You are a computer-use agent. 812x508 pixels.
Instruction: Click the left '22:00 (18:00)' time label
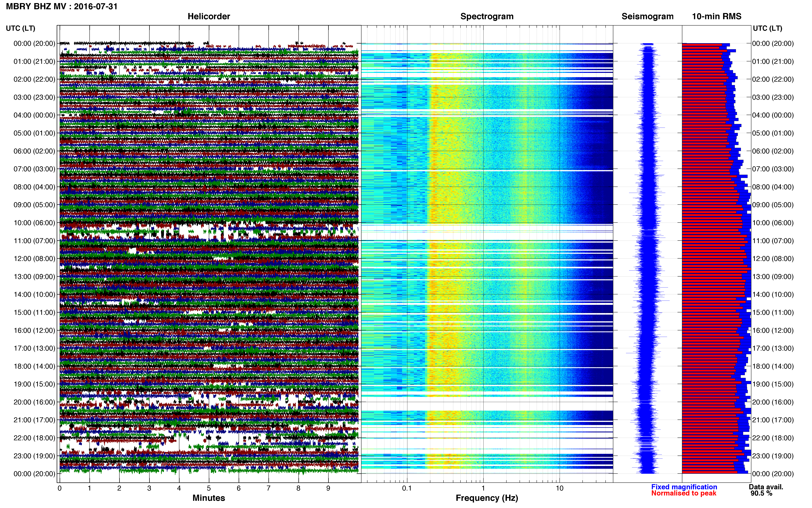click(x=34, y=438)
